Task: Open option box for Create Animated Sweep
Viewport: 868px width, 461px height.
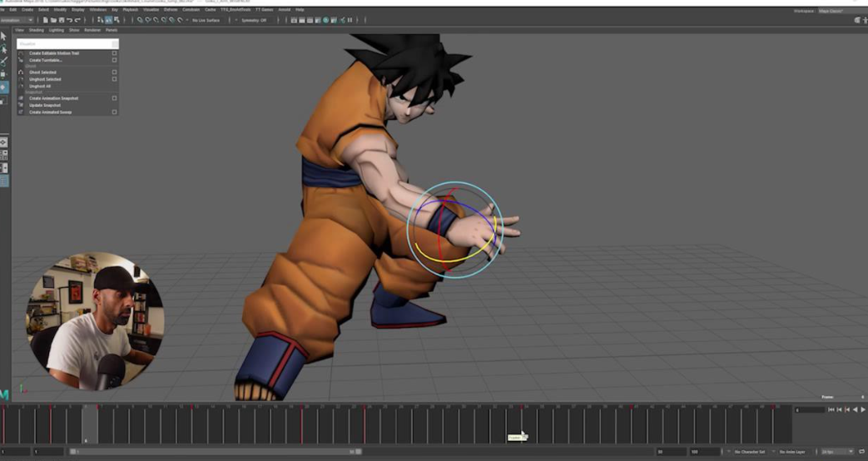Action: tap(115, 112)
